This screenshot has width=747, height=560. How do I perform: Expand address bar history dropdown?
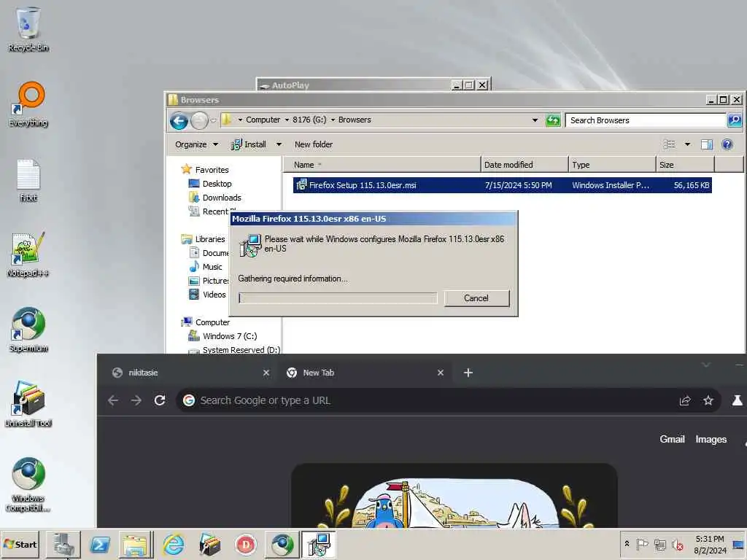[535, 120]
